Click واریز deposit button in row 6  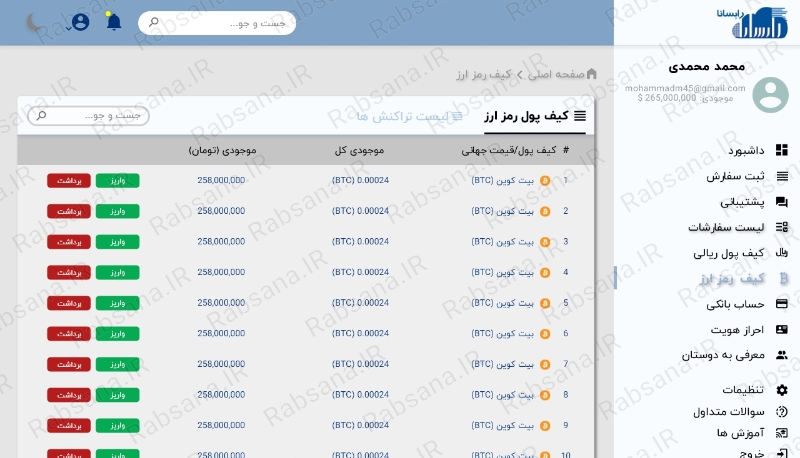point(117,334)
